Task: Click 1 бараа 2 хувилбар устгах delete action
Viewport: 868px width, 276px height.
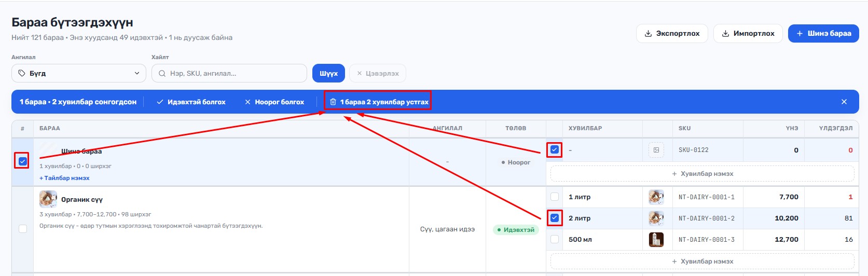Action: (378, 102)
